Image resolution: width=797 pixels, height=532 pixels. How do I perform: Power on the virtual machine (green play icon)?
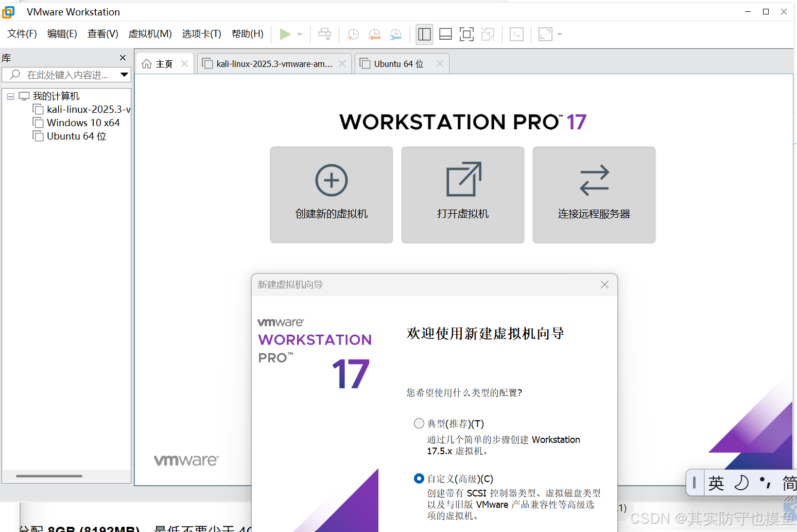click(x=285, y=34)
